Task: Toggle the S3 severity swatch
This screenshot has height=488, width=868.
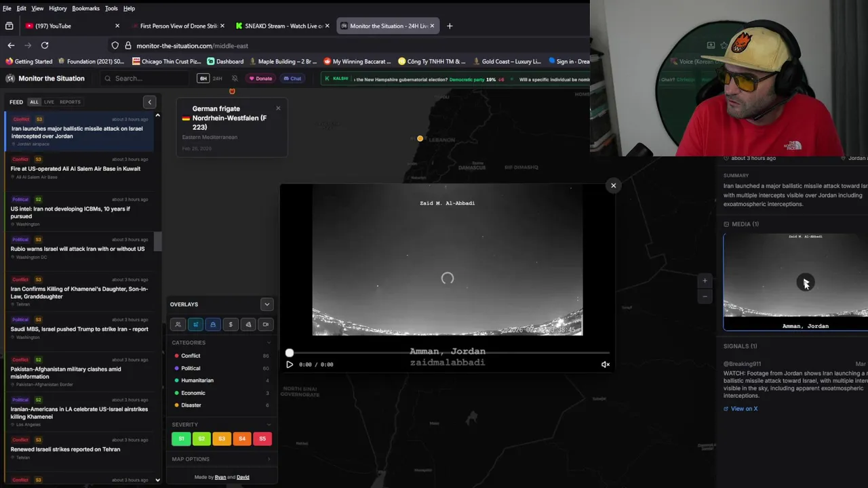Action: pyautogui.click(x=222, y=439)
